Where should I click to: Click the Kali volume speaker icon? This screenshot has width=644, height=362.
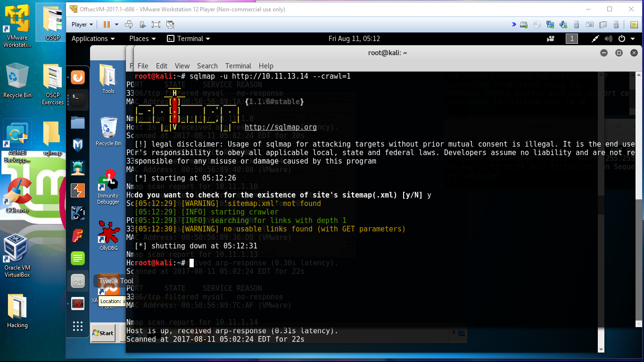pyautogui.click(x=609, y=39)
